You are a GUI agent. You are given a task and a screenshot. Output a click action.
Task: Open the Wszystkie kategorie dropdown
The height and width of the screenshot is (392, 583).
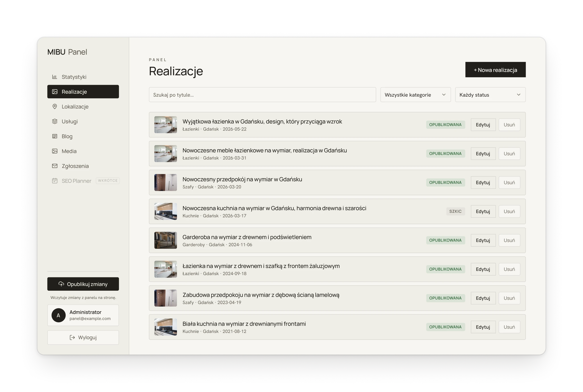click(415, 95)
